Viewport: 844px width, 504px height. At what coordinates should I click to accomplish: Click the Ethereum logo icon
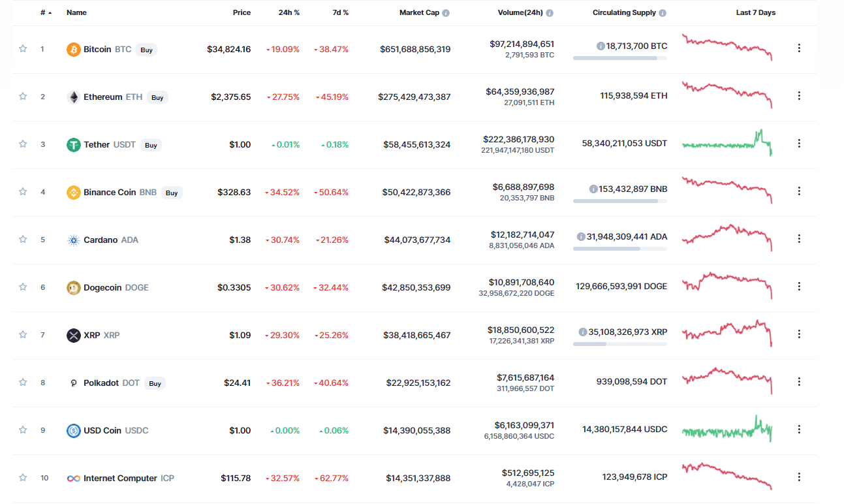(x=74, y=97)
